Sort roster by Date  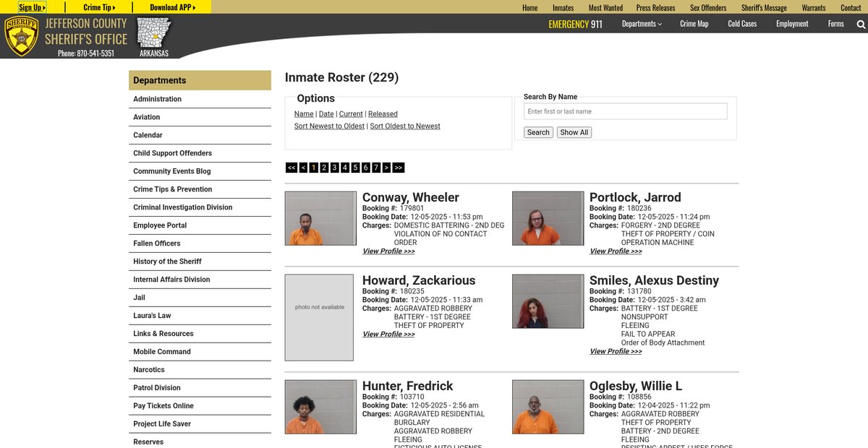[326, 114]
